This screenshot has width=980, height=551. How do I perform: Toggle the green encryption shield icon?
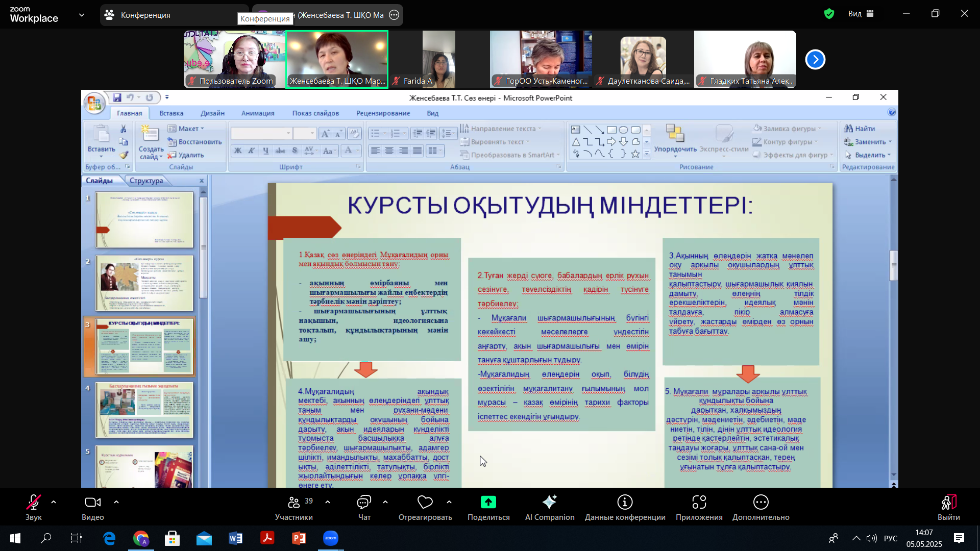tap(829, 14)
